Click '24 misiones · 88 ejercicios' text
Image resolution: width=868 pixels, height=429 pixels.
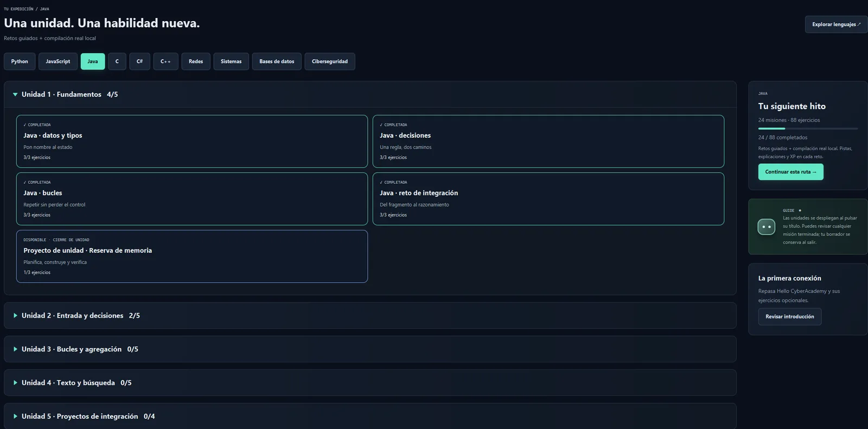pyautogui.click(x=789, y=120)
